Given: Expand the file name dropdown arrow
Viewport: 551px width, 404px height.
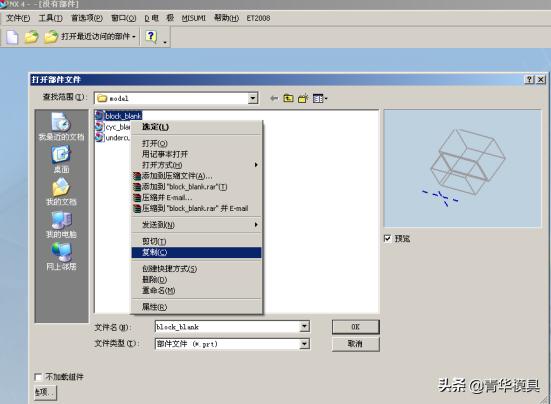Looking at the screenshot, I should (305, 327).
